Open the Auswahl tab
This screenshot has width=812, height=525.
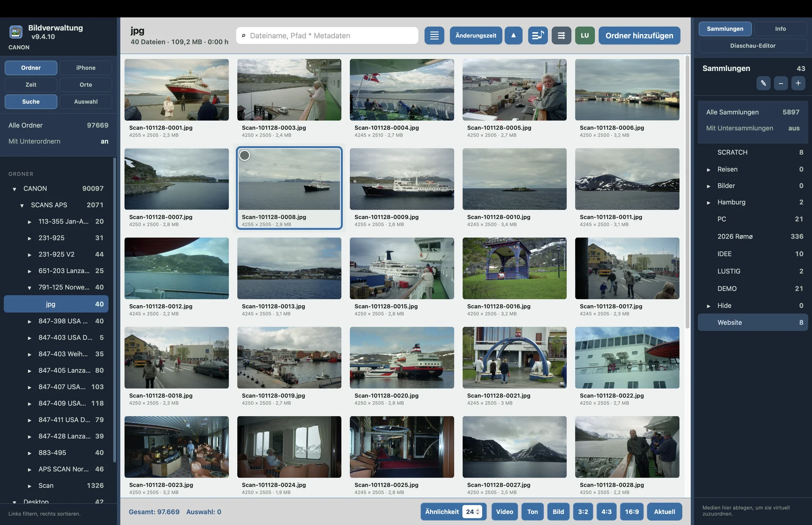coord(86,102)
